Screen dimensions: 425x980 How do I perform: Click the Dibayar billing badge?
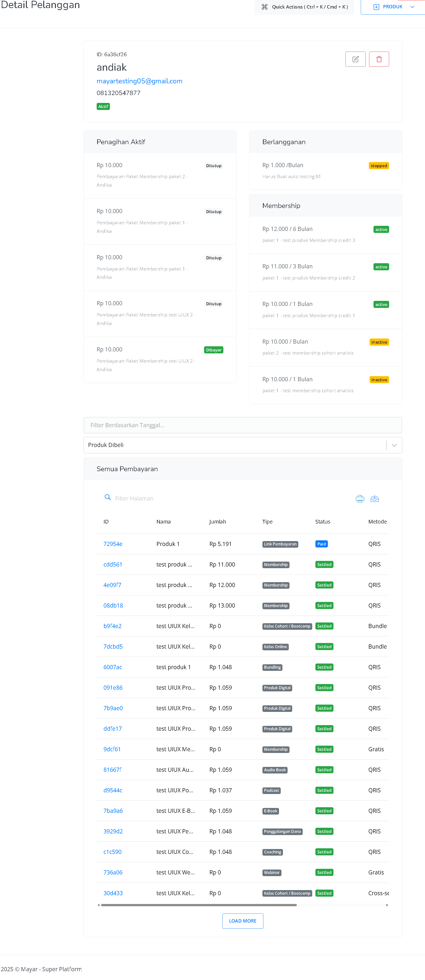(214, 350)
